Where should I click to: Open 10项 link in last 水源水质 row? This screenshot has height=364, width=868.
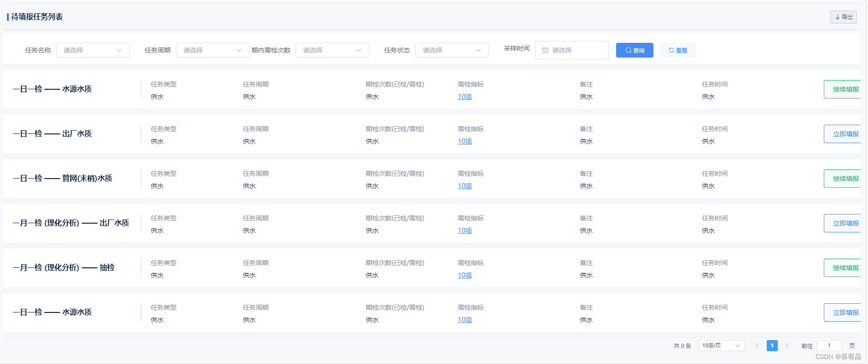point(465,320)
